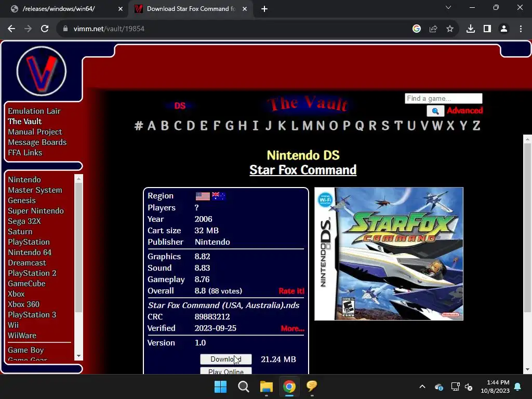The width and height of the screenshot is (532, 399).
Task: View site info via the padlock icon
Action: (65, 29)
